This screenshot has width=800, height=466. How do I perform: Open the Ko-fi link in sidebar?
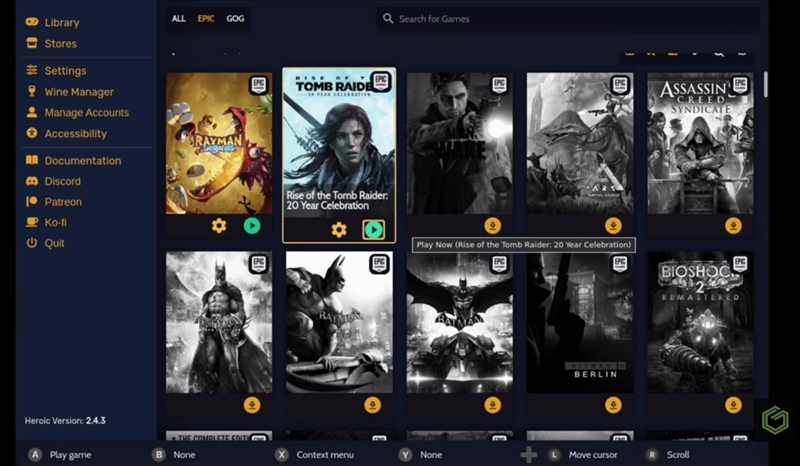coord(46,222)
